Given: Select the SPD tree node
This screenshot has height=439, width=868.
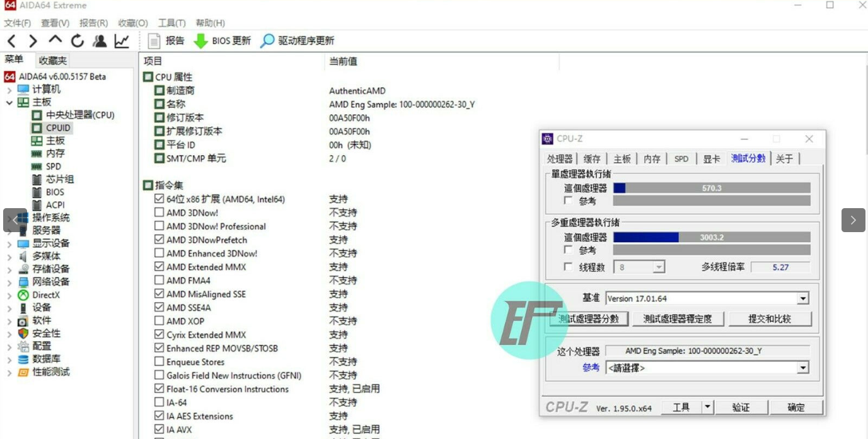Looking at the screenshot, I should (54, 167).
